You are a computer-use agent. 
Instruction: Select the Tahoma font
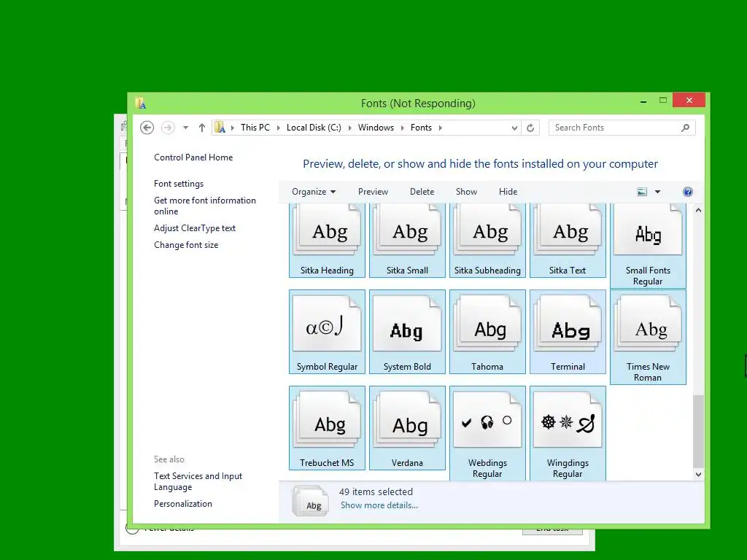[x=487, y=332]
